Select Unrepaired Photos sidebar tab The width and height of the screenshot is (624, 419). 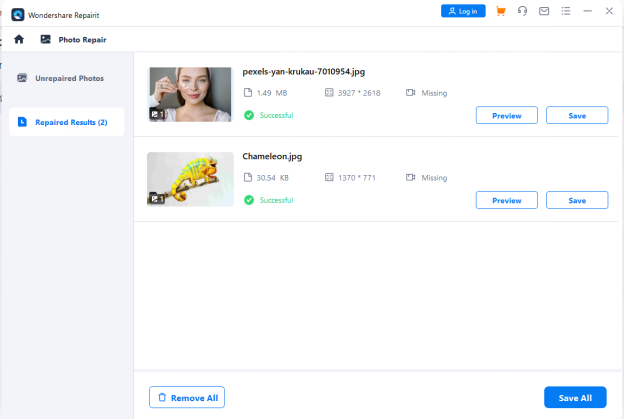[66, 78]
